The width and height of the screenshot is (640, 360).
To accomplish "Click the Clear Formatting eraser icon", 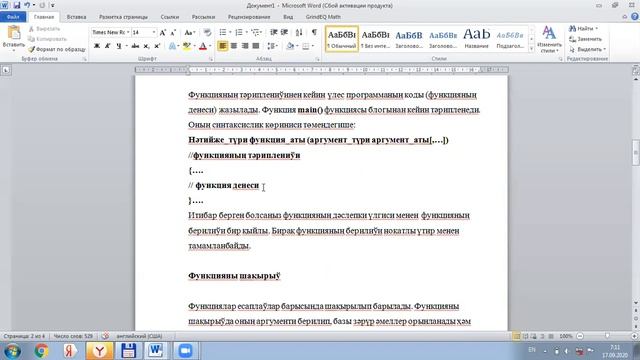I will pos(207,33).
